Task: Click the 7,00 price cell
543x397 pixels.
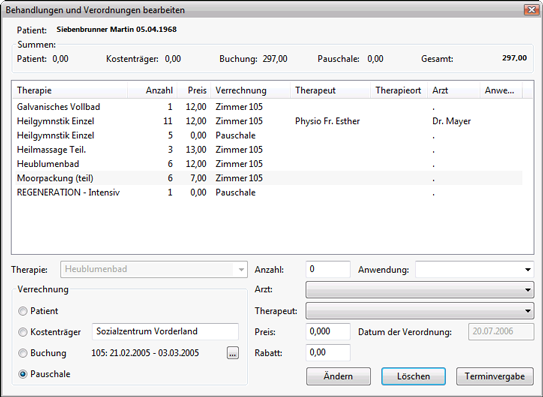Action: click(x=198, y=178)
